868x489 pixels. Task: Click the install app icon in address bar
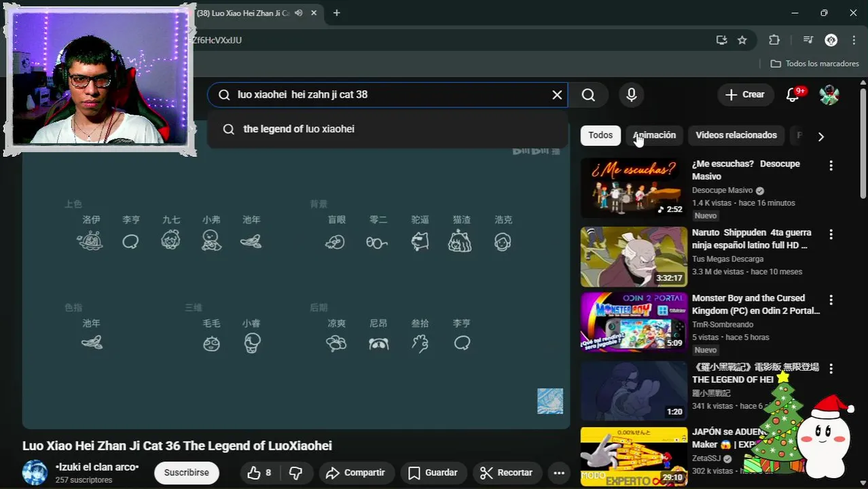point(721,40)
